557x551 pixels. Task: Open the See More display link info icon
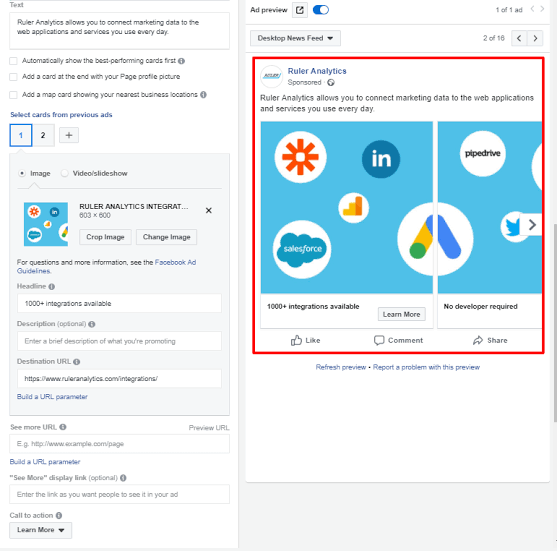(123, 478)
